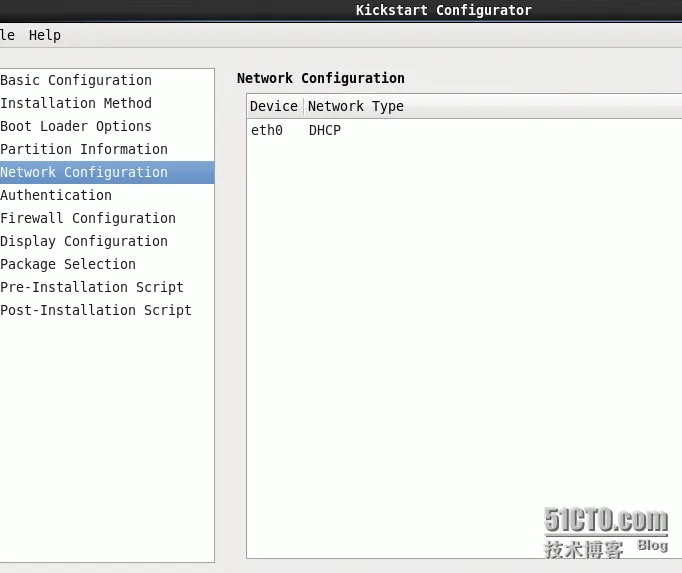The height and width of the screenshot is (573, 682).
Task: Open Display Configuration section
Action: click(x=107, y=241)
